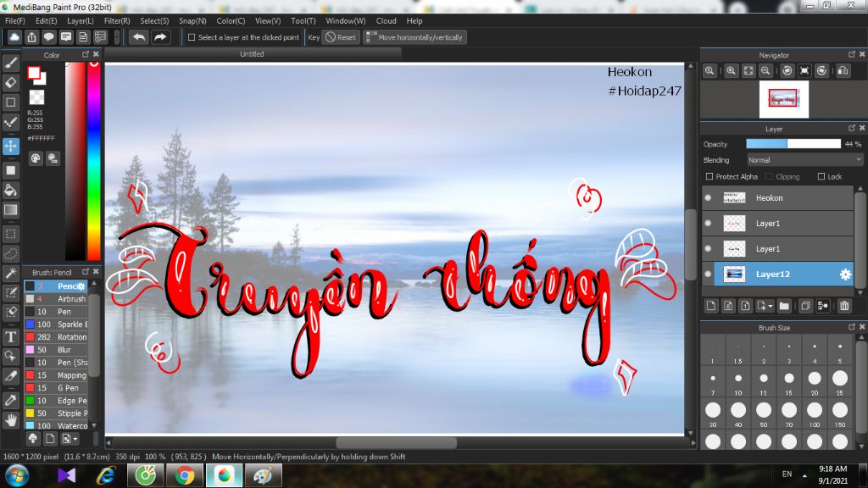Click the foreground color swatch
The width and height of the screenshot is (868, 488).
[33, 73]
